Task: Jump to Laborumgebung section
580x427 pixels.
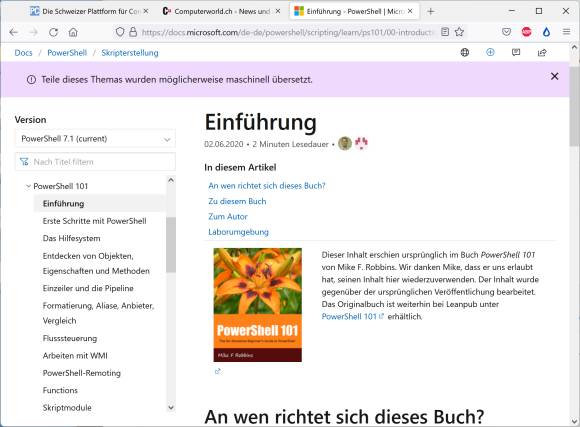Action: pos(238,232)
